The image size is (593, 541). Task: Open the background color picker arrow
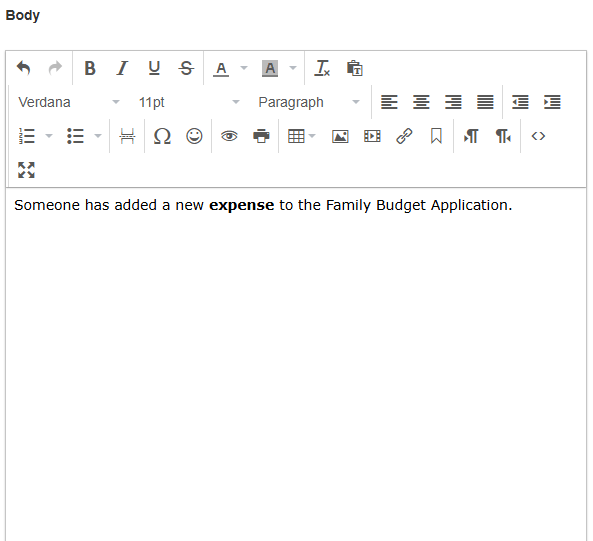[293, 68]
